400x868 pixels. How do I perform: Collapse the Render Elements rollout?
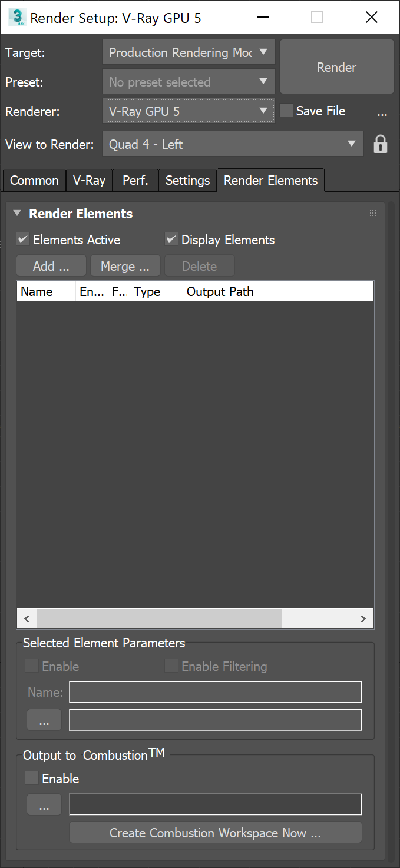pyautogui.click(x=17, y=213)
